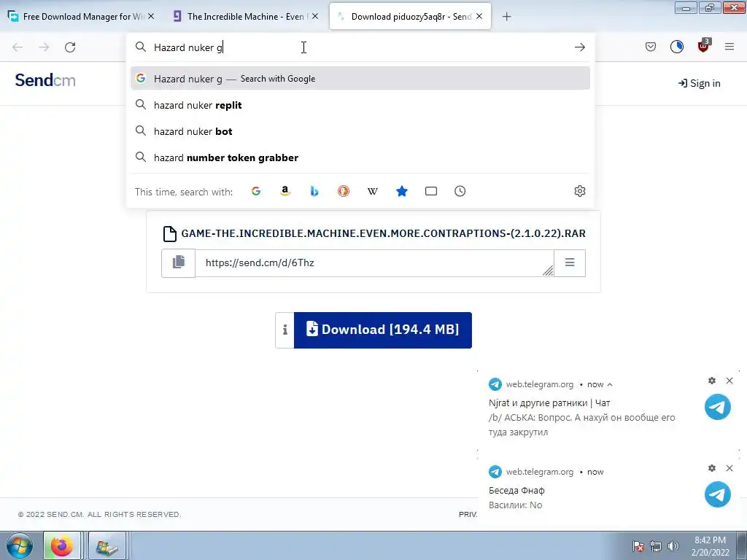Pick the 'hazard nuker bot' suggestion
This screenshot has height=560, width=747.
(360, 131)
